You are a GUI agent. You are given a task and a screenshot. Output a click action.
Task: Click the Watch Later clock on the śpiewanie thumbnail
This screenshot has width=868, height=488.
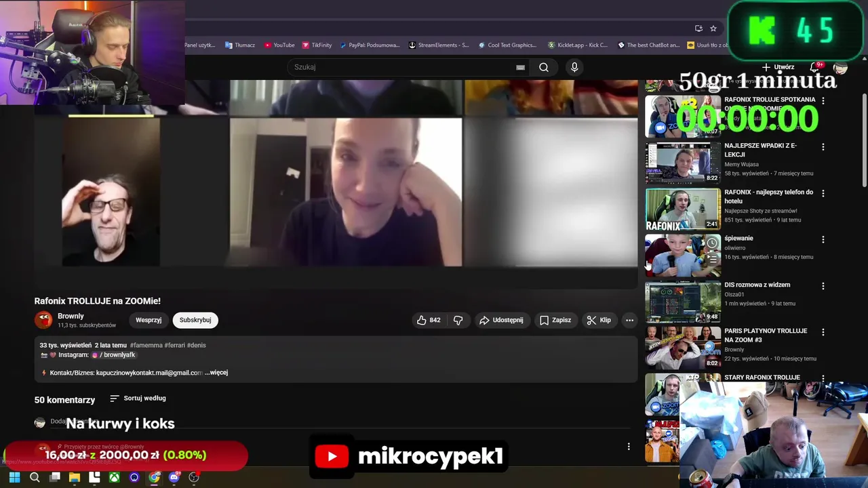(712, 243)
